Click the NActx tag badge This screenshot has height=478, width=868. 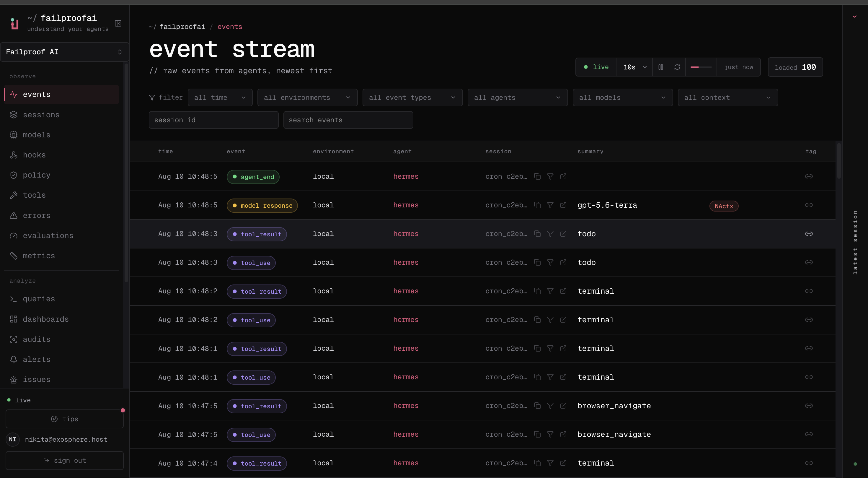point(724,206)
